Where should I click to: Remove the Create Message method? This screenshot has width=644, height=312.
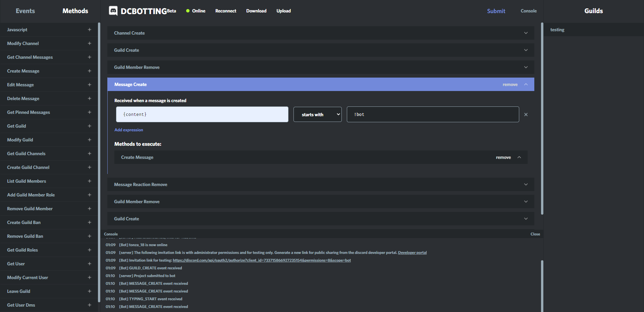tap(503, 157)
